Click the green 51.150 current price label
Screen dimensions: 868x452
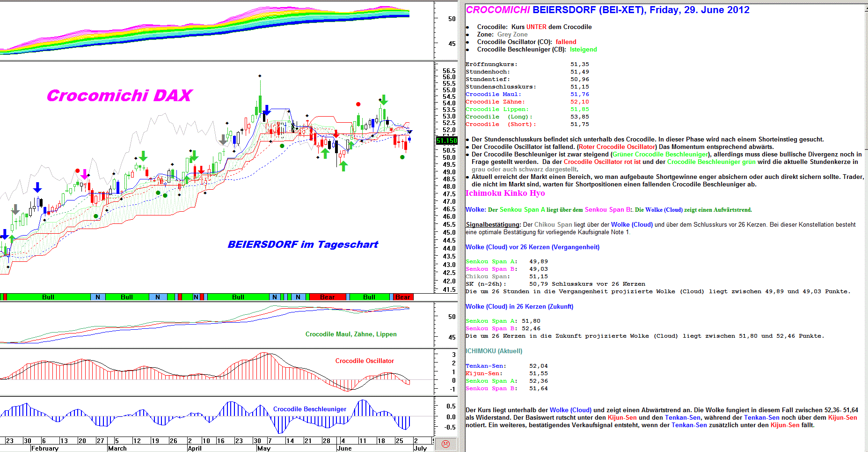tap(446, 141)
